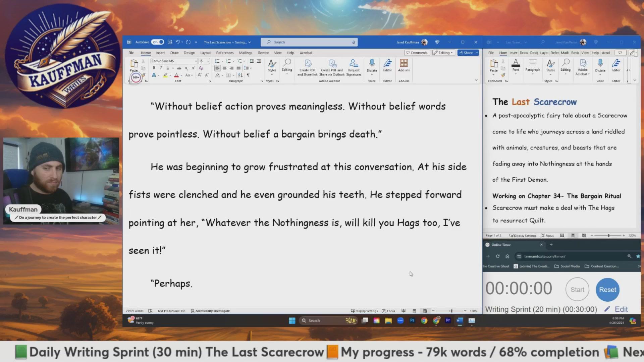Click the show paragraph marks icon
644x362 pixels.
pyautogui.click(x=248, y=75)
